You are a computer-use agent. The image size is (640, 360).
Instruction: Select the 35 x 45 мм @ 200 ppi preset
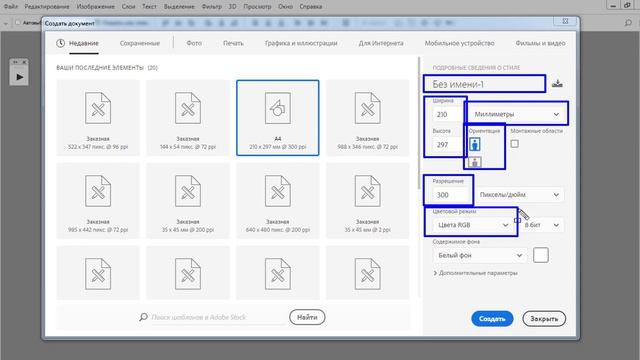coord(188,201)
